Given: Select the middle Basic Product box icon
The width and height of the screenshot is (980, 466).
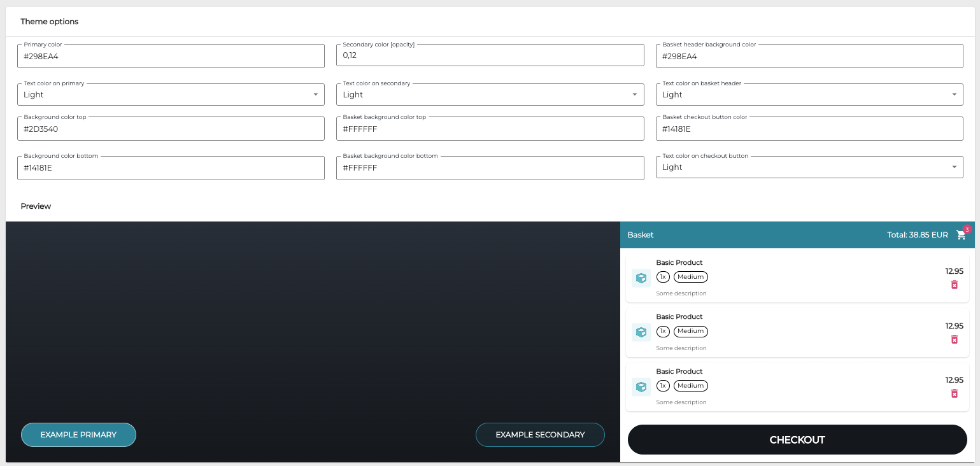Looking at the screenshot, I should click(641, 332).
